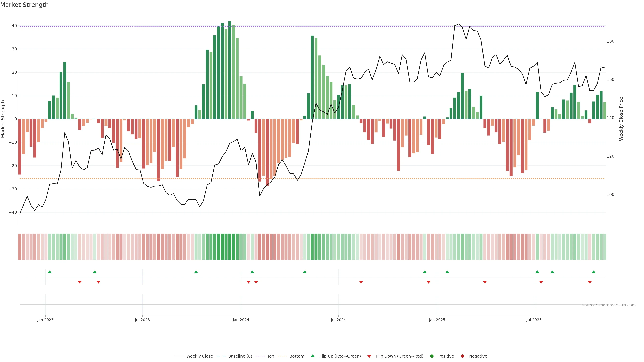Click the Jan 2024 x-axis label
644x362 pixels.
pyautogui.click(x=241, y=320)
